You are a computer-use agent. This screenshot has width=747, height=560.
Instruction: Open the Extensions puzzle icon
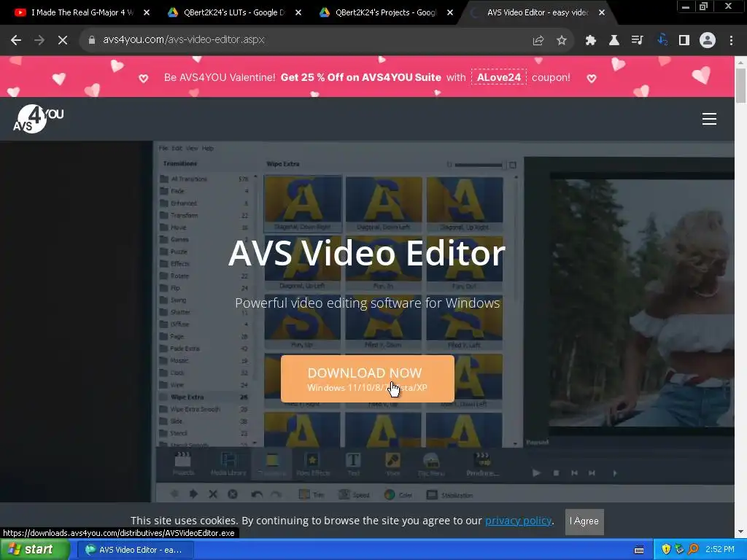pyautogui.click(x=591, y=40)
